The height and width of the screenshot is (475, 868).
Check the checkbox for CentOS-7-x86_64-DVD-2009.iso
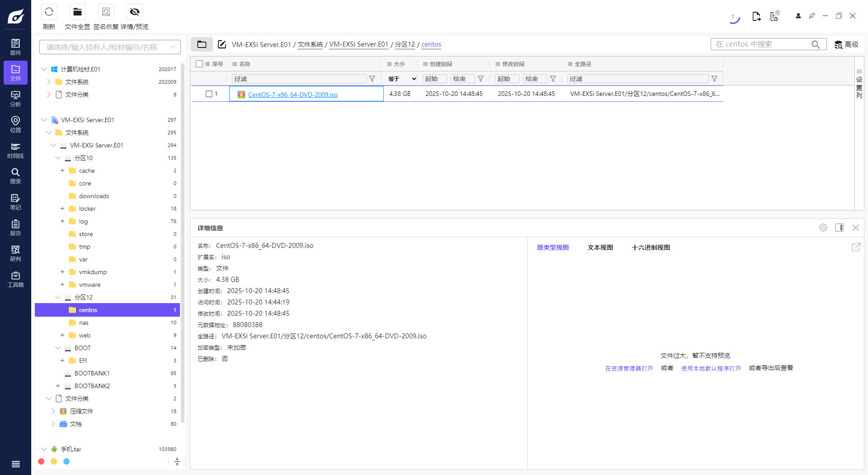click(209, 94)
